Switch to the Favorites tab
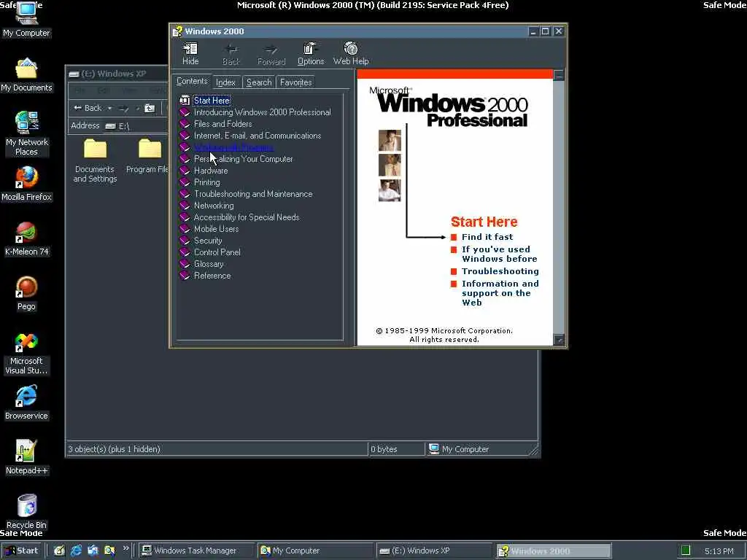Screen dimensions: 747x560 click(295, 82)
